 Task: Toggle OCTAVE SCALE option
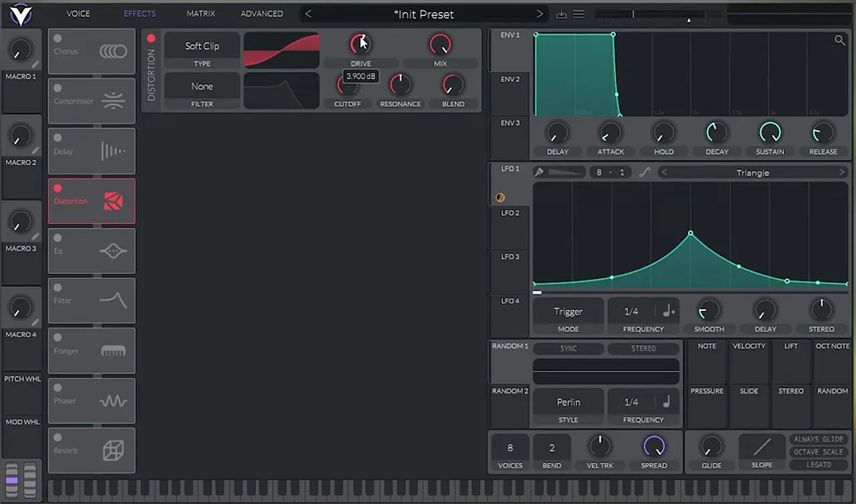[x=819, y=452]
